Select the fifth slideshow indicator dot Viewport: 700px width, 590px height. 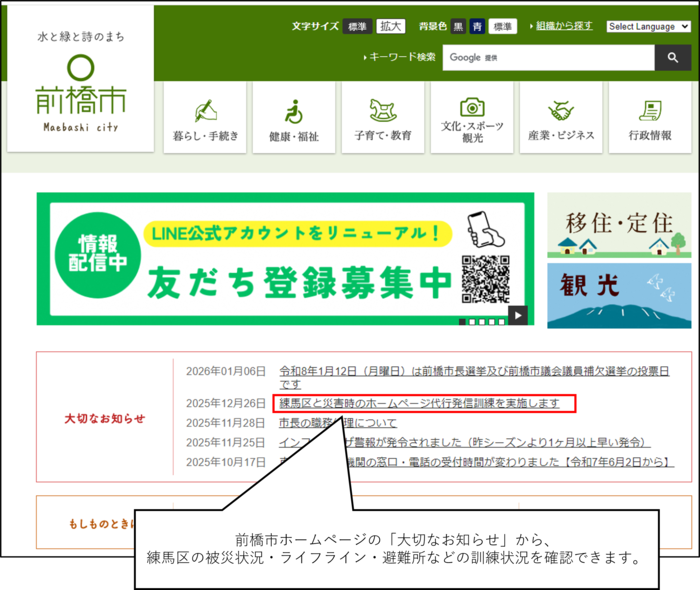(502, 322)
